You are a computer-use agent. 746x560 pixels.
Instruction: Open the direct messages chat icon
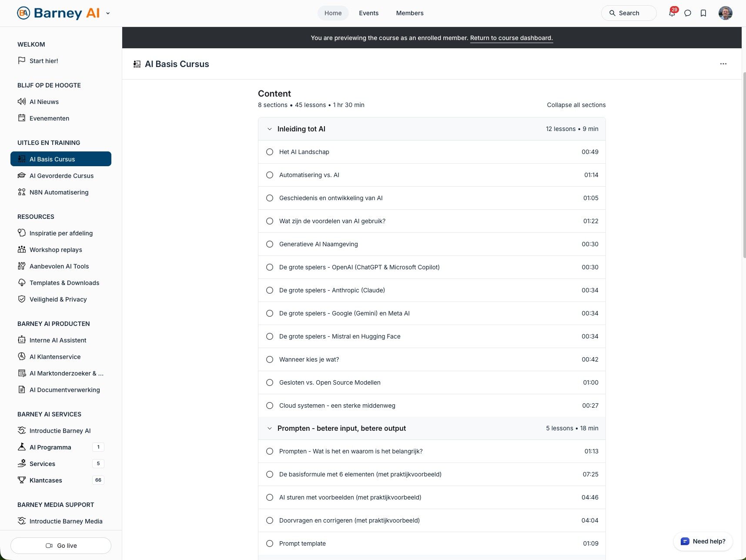pyautogui.click(x=688, y=13)
